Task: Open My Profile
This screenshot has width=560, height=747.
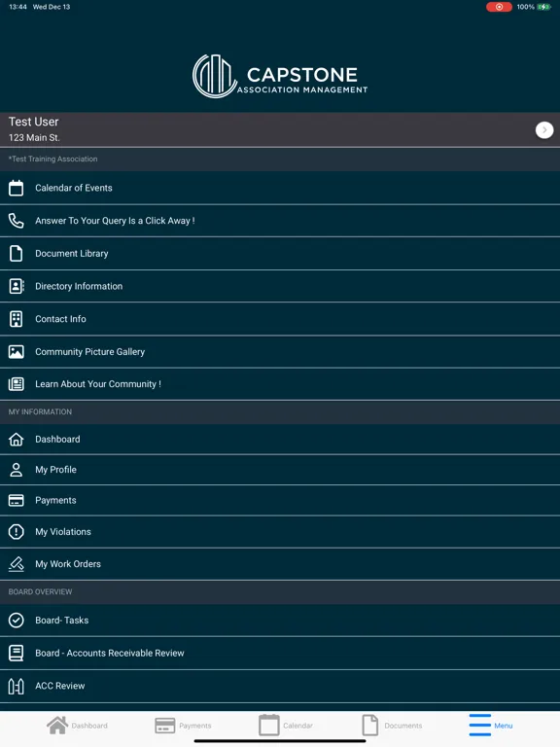Action: tap(280, 470)
